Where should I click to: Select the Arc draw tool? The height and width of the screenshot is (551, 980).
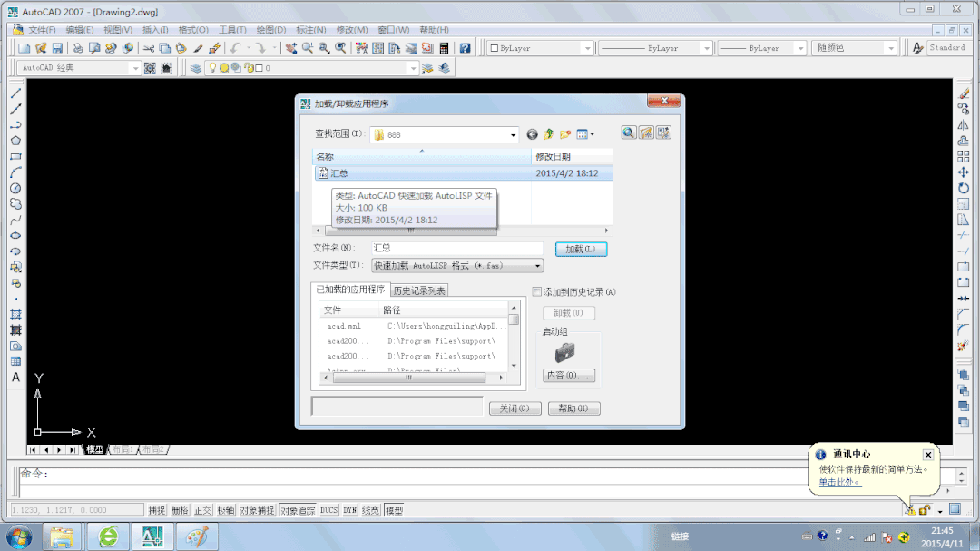click(15, 172)
